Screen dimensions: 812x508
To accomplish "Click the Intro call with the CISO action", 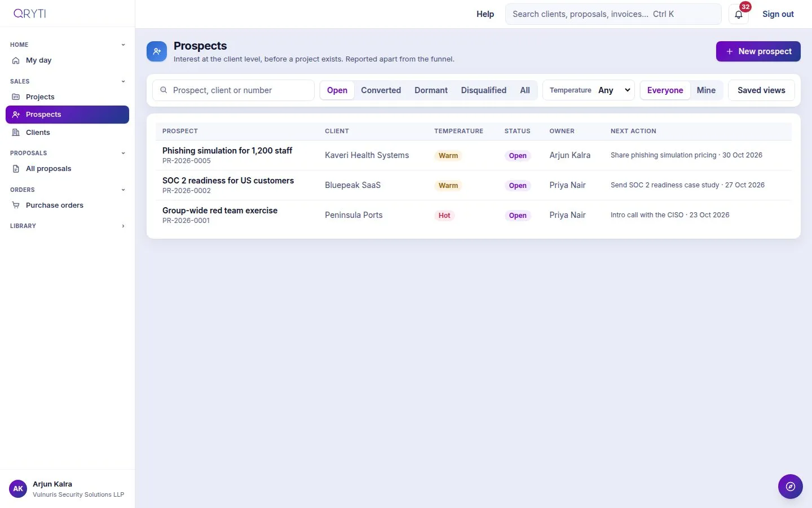I will (x=670, y=215).
